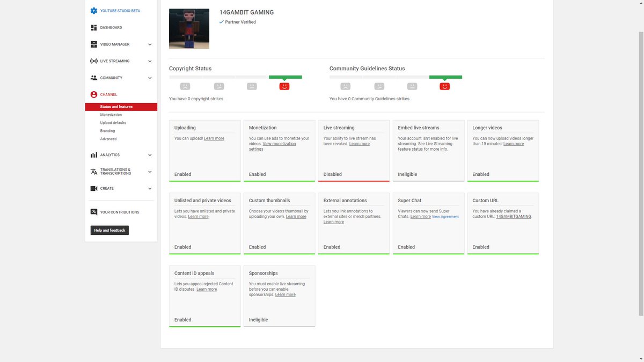This screenshot has height=362, width=644.
Task: Expand the Analytics section
Action: coord(150,155)
